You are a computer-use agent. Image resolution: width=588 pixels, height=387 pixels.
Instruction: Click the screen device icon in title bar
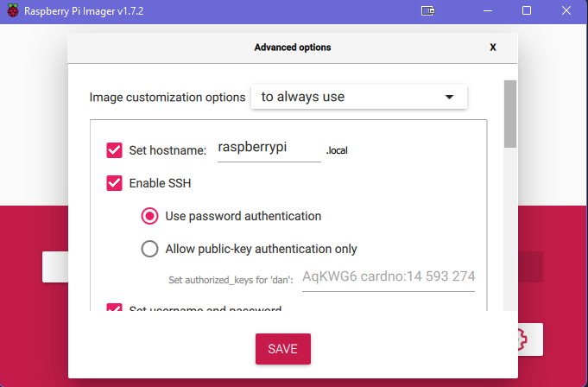coord(427,11)
